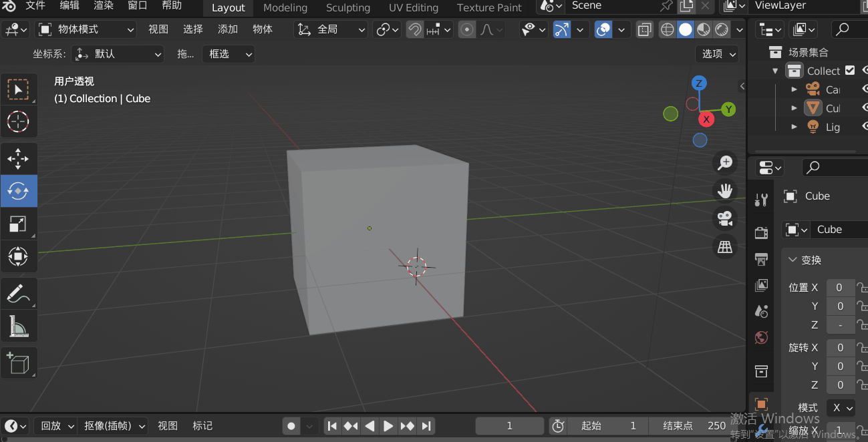This screenshot has height=442, width=868.
Task: Open the rotation 模式 X dropdown
Action: pyautogui.click(x=841, y=407)
